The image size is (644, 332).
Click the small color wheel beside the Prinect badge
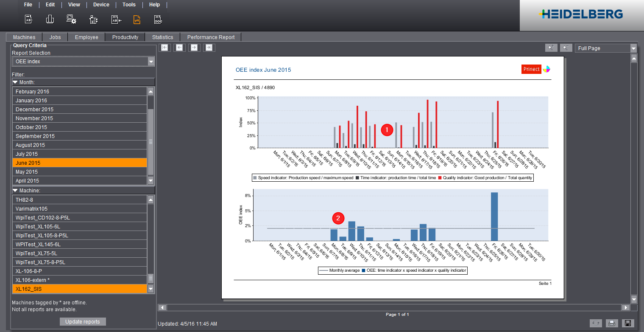tap(546, 69)
